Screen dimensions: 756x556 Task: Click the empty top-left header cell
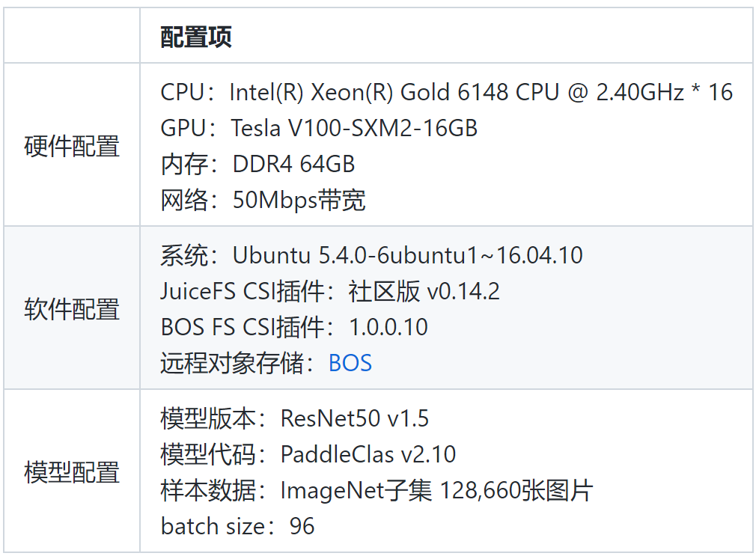(x=72, y=35)
